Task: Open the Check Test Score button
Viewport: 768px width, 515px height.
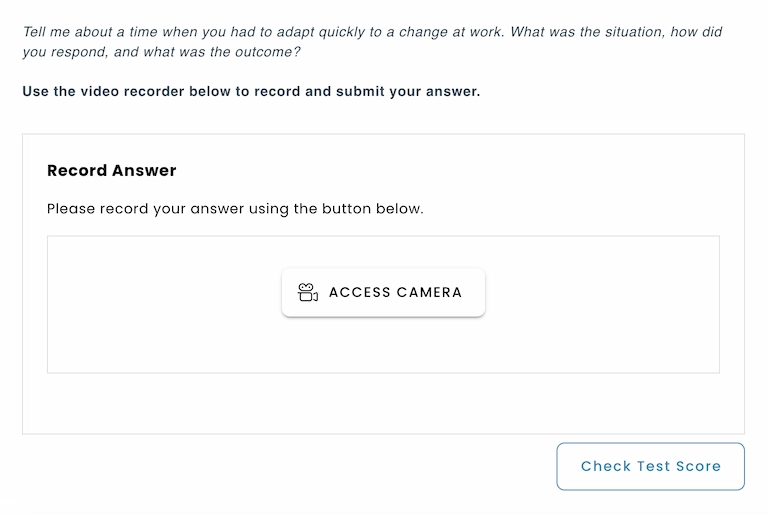Action: point(650,466)
